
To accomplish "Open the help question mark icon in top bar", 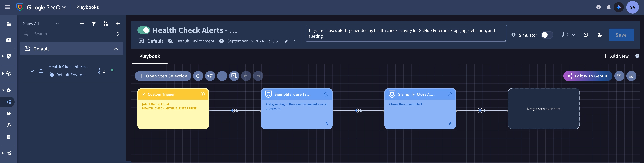I will [x=598, y=7].
